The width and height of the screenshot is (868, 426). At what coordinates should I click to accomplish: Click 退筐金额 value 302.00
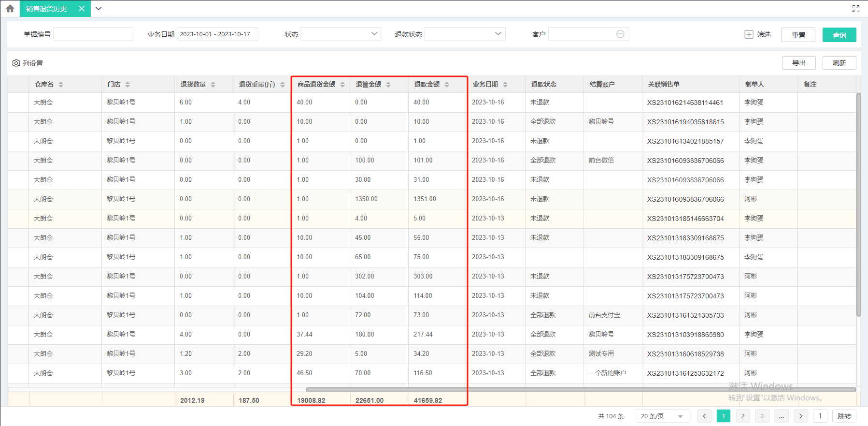(365, 277)
